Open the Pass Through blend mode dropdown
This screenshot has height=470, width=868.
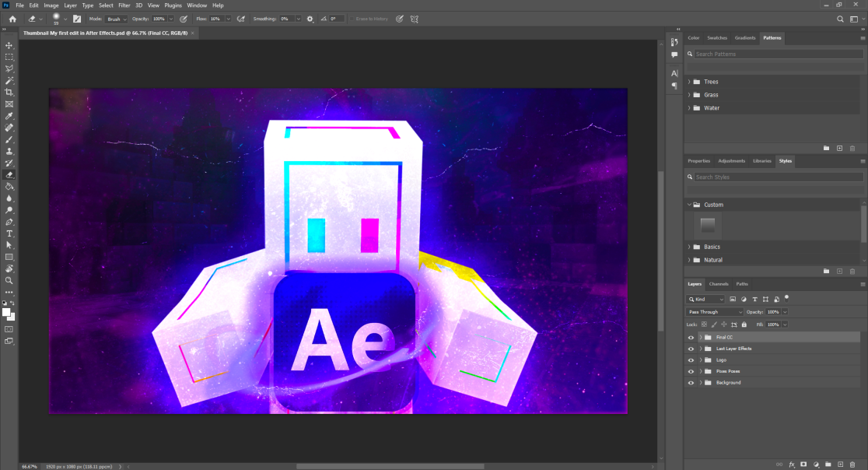pyautogui.click(x=715, y=312)
